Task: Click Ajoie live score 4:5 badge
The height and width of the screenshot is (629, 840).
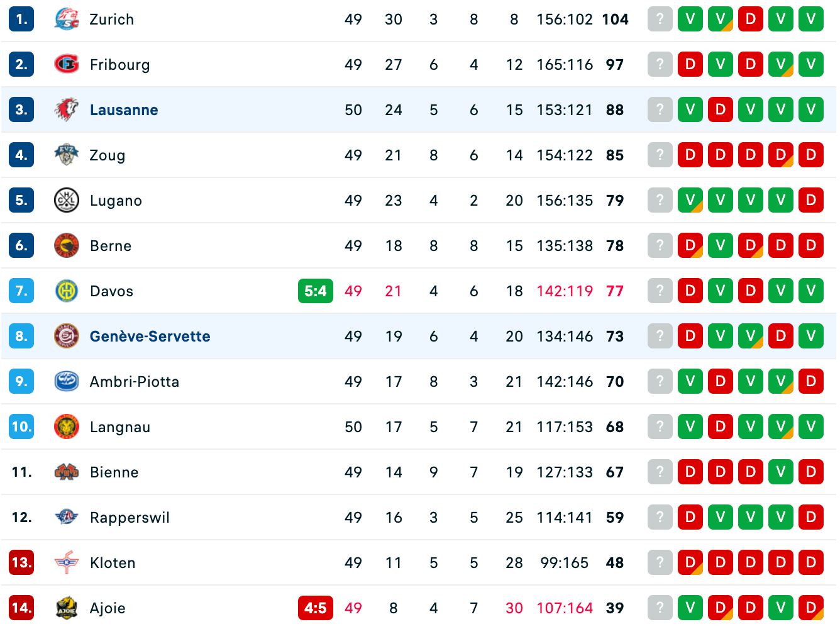Action: point(315,608)
